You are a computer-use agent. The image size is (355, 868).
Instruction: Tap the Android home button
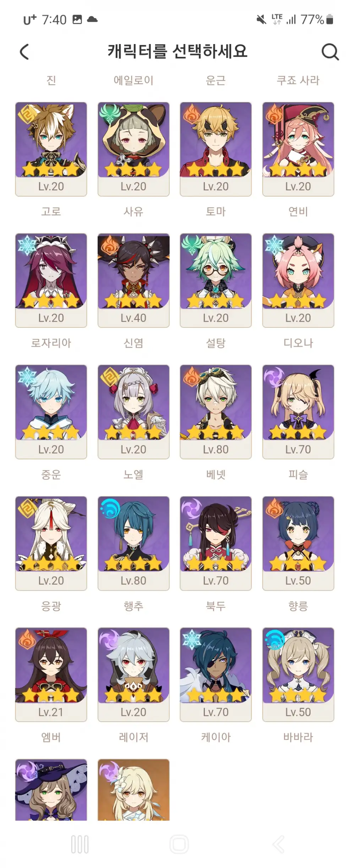179,844
